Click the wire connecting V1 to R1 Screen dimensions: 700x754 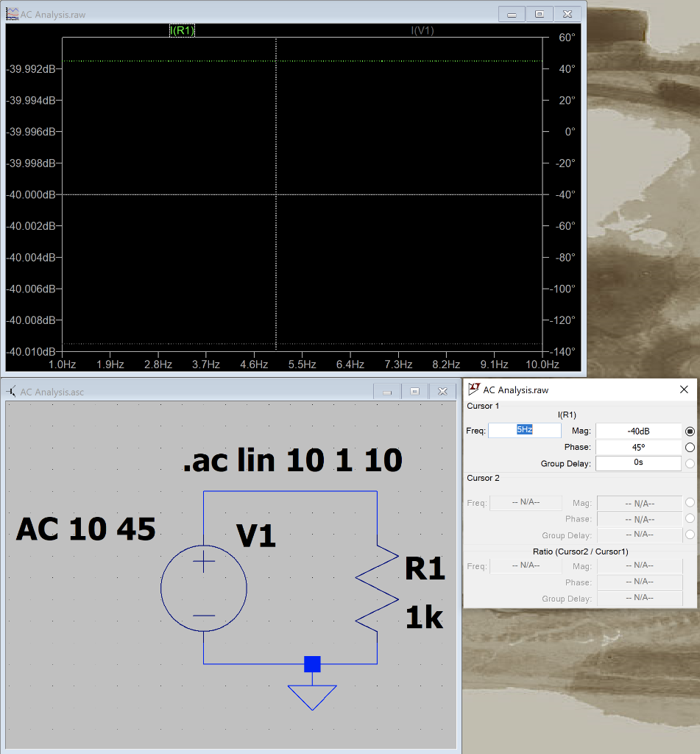point(291,491)
